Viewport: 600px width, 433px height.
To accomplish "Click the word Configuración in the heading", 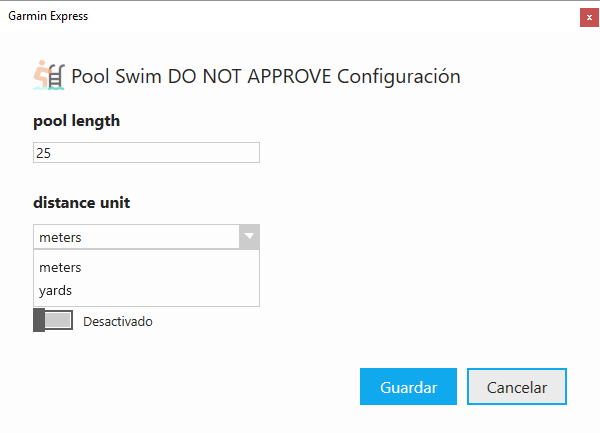I will coord(399,76).
